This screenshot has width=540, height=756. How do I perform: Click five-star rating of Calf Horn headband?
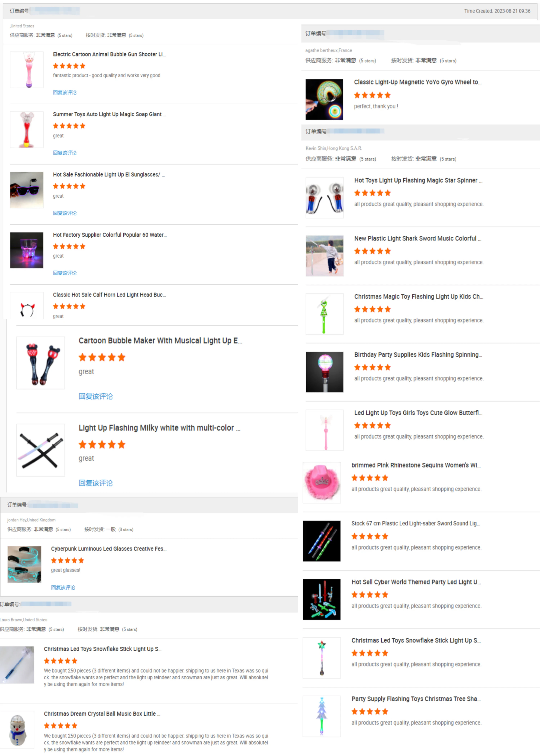(69, 306)
